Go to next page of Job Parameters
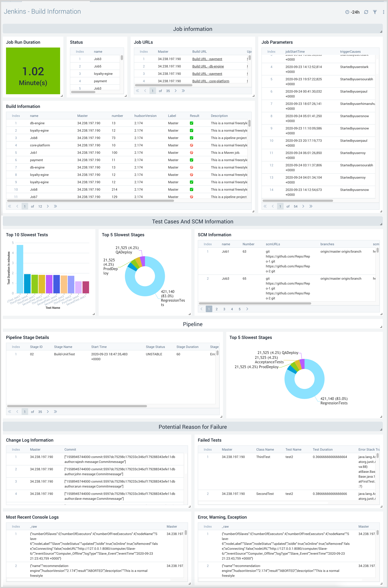The width and height of the screenshot is (388, 588). tap(303, 206)
